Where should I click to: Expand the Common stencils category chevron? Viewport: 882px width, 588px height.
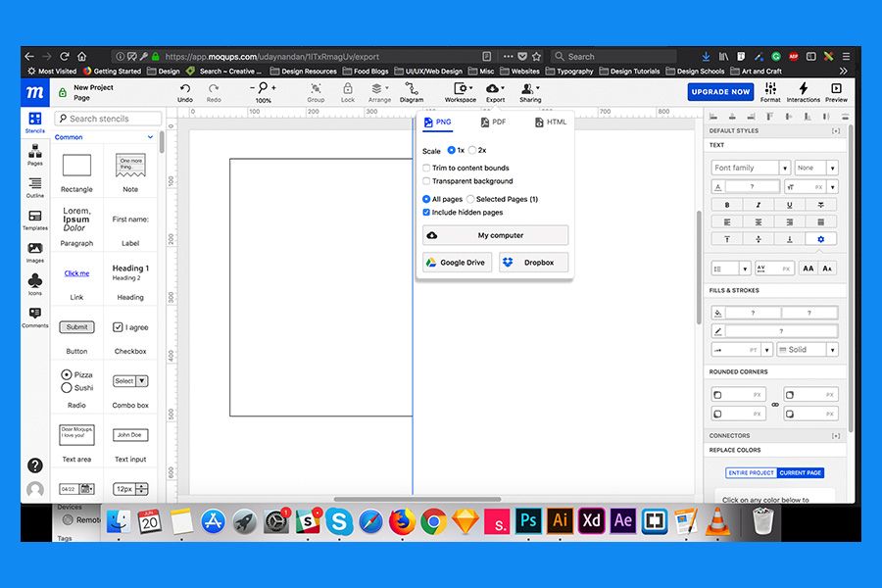coord(150,137)
